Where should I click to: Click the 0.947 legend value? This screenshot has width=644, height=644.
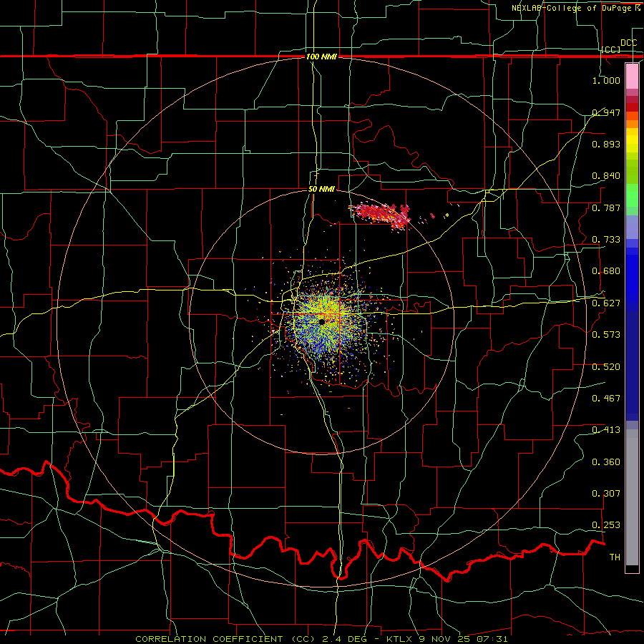pos(606,112)
